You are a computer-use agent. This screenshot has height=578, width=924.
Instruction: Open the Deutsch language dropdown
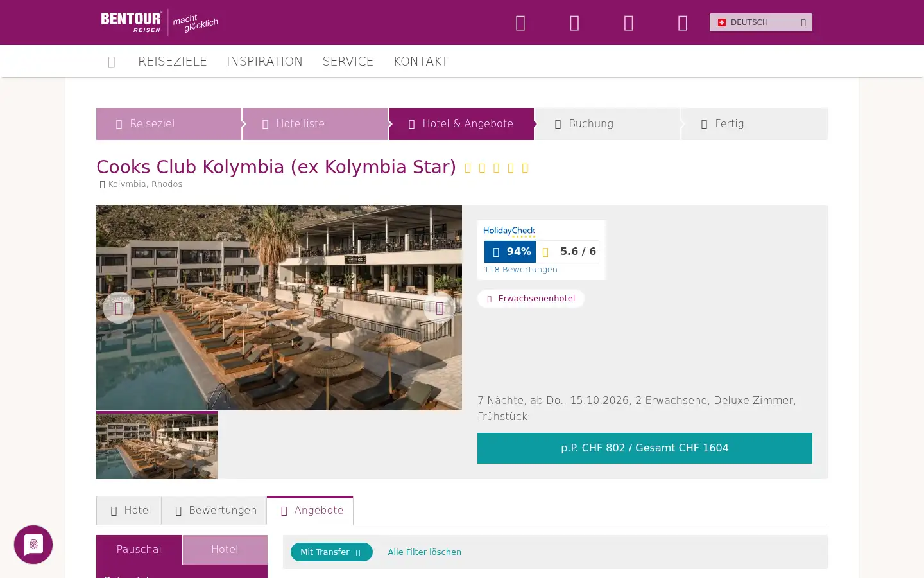[x=760, y=22]
